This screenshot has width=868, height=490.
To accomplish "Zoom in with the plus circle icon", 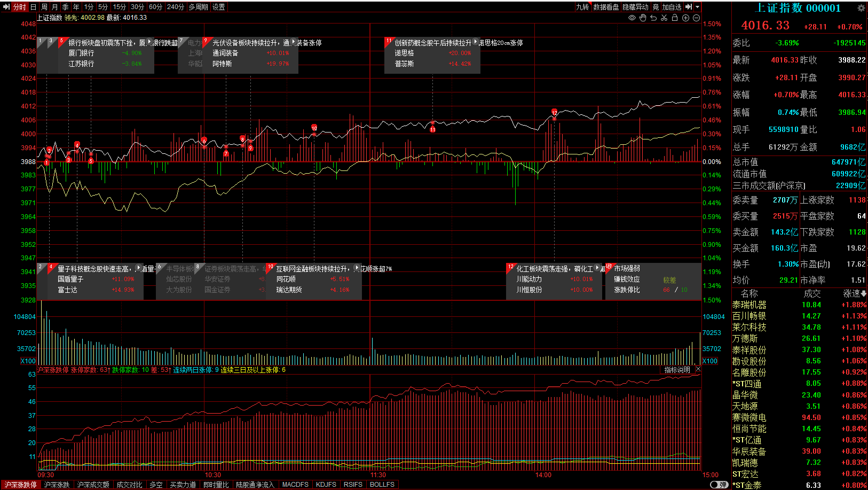I will tap(685, 18).
